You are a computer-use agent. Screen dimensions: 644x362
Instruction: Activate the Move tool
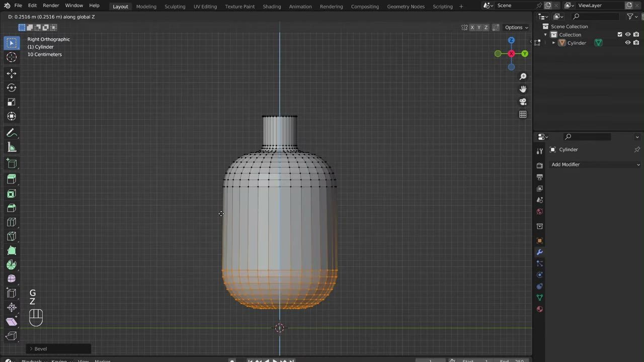(12, 73)
